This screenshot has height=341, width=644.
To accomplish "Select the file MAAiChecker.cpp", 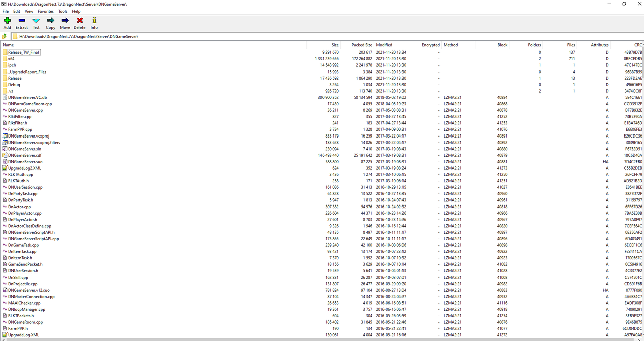I will click(x=24, y=303).
